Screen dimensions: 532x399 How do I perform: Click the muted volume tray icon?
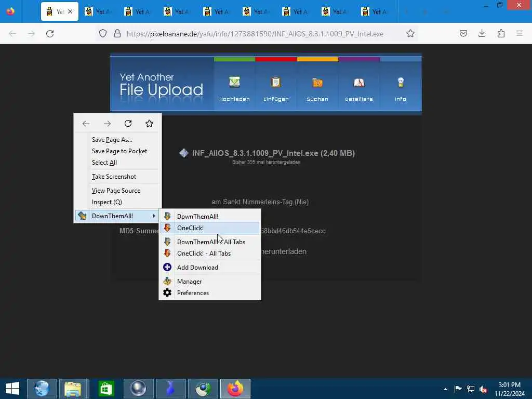[x=484, y=389]
